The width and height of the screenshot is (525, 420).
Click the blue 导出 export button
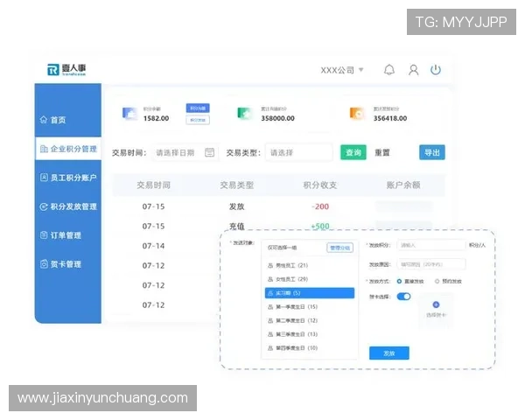point(432,153)
